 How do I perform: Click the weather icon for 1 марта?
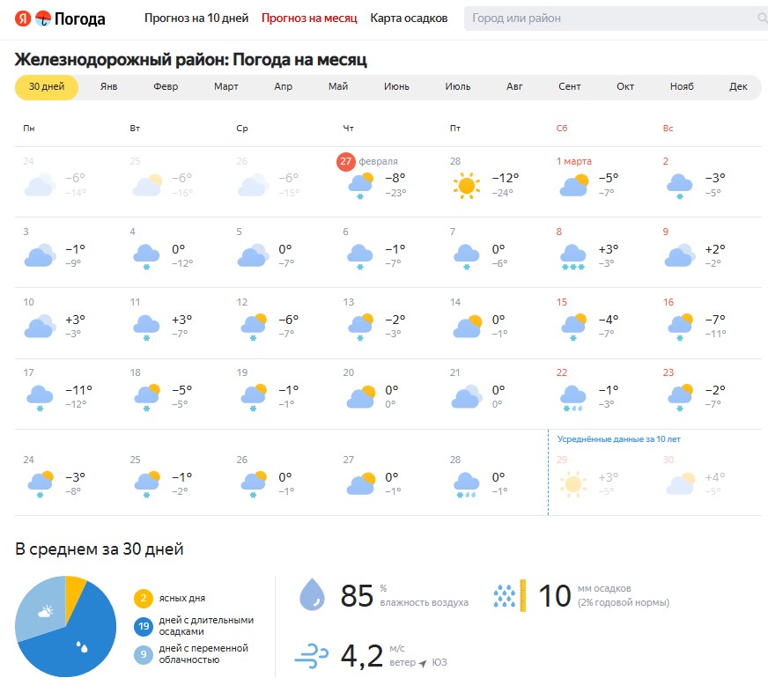tap(573, 186)
